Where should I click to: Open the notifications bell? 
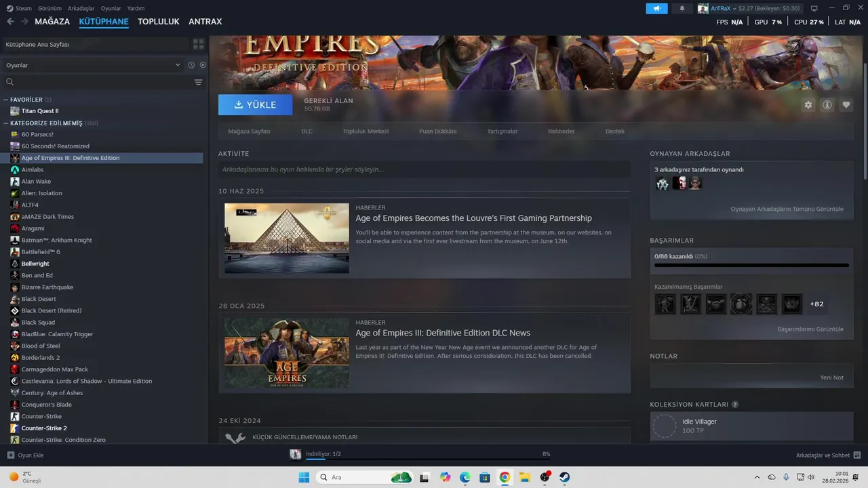tap(682, 8)
